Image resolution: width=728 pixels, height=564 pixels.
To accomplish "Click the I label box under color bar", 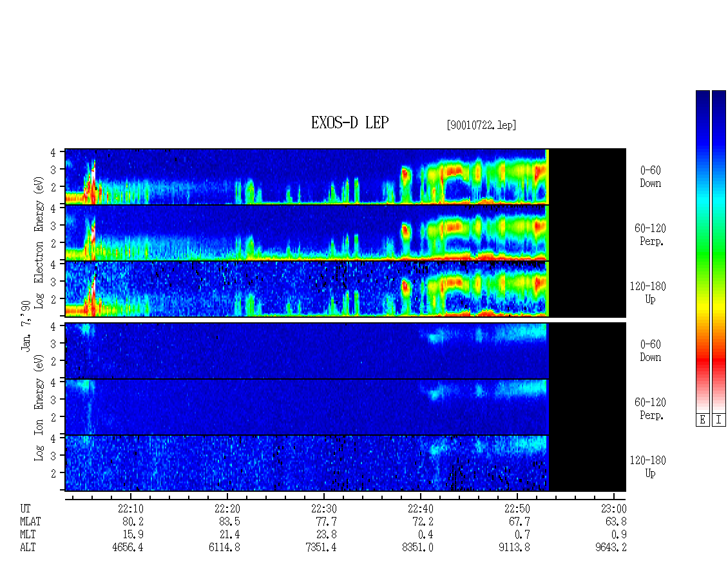I will point(719,420).
